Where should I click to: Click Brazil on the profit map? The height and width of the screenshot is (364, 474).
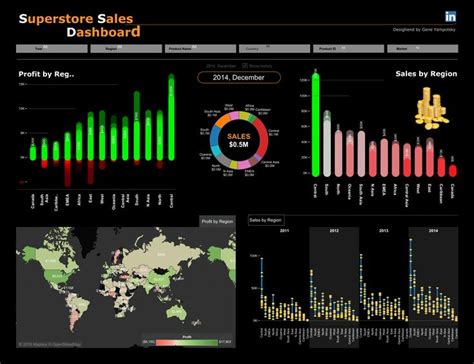coord(82,304)
